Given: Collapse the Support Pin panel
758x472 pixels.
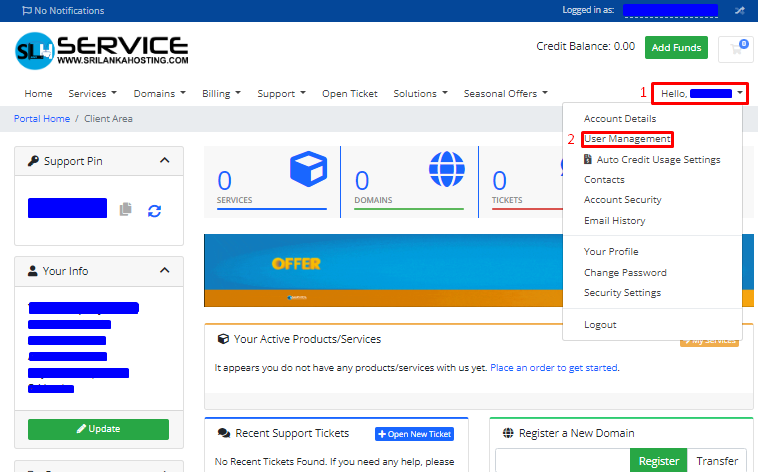Looking at the screenshot, I should [164, 161].
